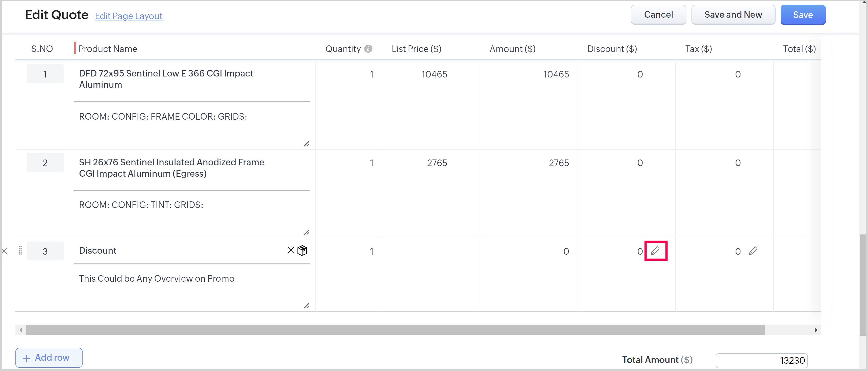Viewport: 868px width, 371px height.
Task: Click the tax edit pencil in row 3
Action: pyautogui.click(x=753, y=250)
